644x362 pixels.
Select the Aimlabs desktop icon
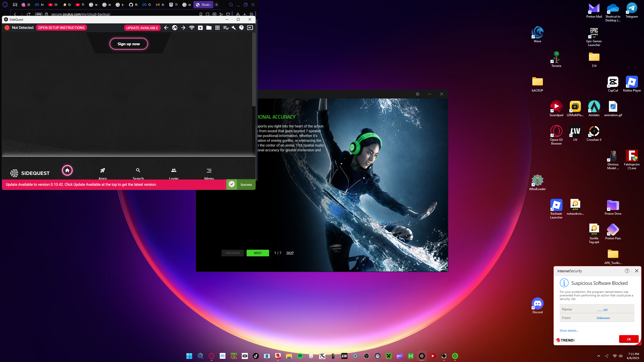594,109
